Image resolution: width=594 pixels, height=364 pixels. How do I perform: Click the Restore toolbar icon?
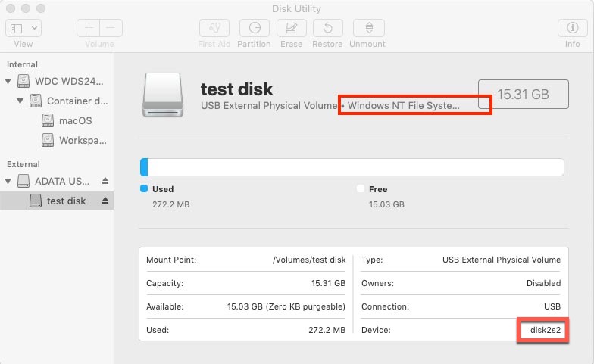pyautogui.click(x=327, y=28)
